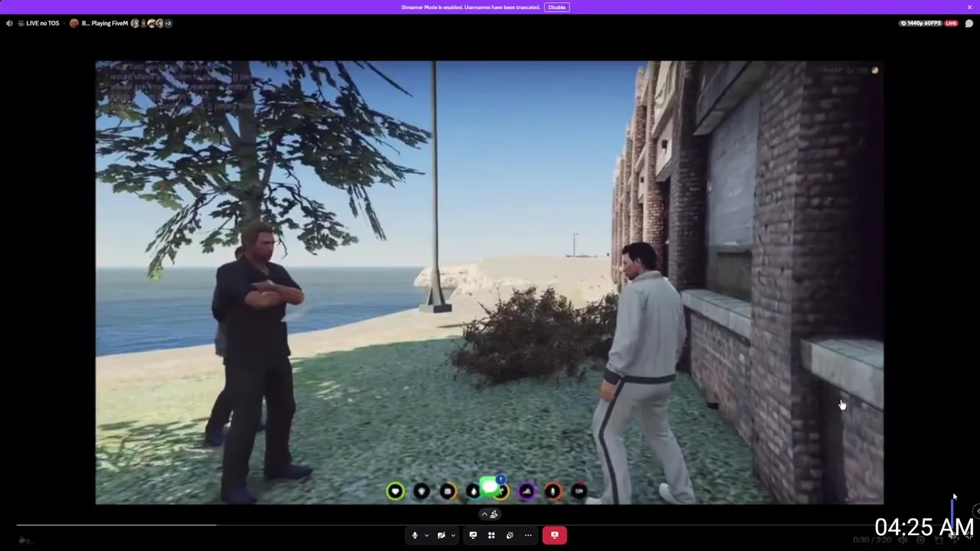Click the LIVE no TOS channel name

pyautogui.click(x=42, y=23)
